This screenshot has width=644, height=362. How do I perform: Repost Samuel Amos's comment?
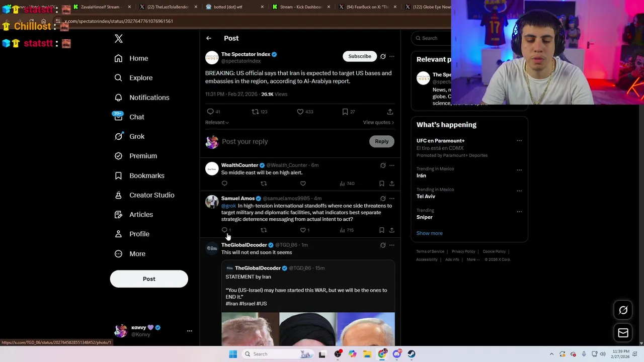(x=264, y=230)
